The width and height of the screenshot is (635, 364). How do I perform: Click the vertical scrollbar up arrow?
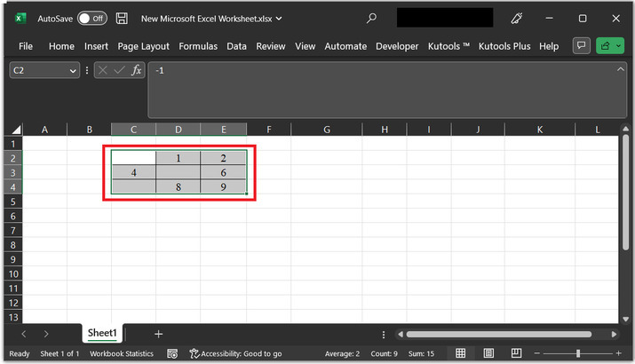tap(626, 129)
